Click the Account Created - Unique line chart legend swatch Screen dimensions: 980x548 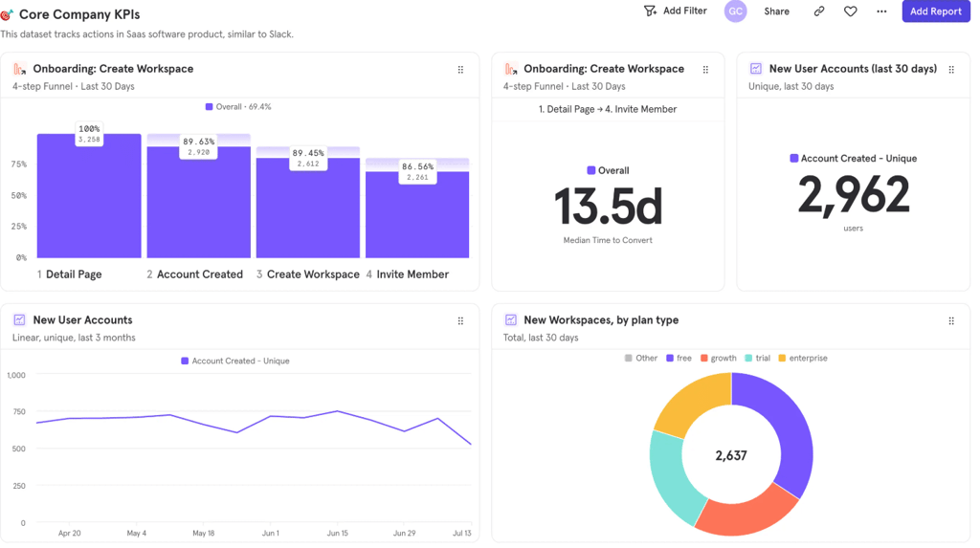pos(185,362)
